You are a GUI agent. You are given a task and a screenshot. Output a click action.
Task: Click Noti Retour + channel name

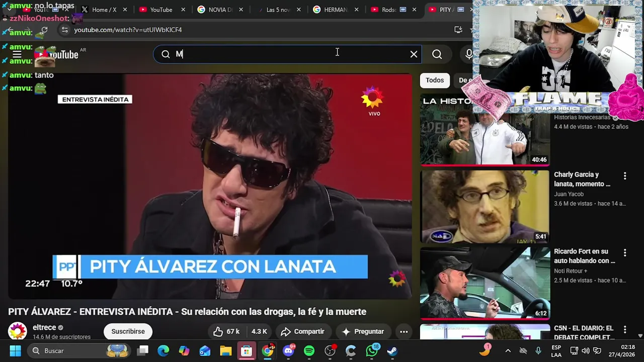[x=571, y=271]
